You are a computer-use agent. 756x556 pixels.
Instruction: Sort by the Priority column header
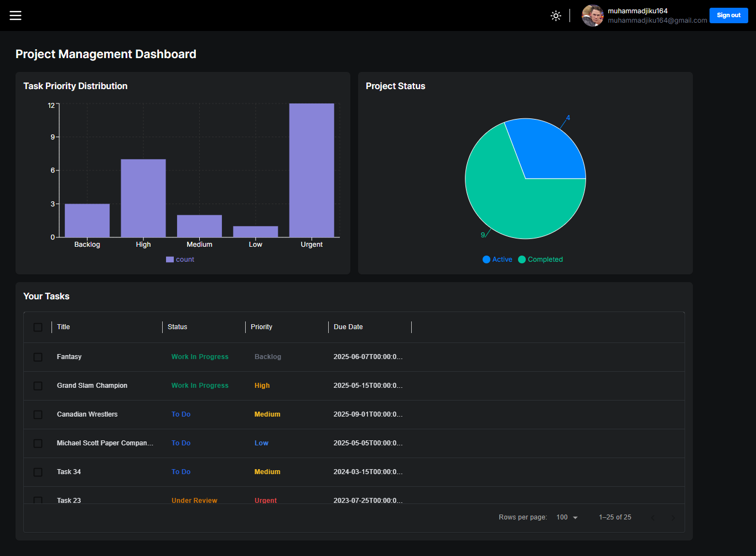tap(261, 327)
